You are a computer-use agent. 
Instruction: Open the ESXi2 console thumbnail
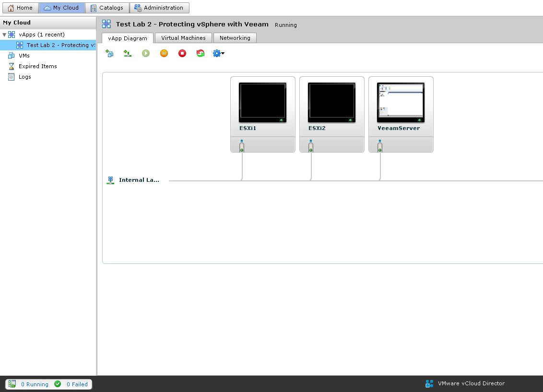coord(331,103)
